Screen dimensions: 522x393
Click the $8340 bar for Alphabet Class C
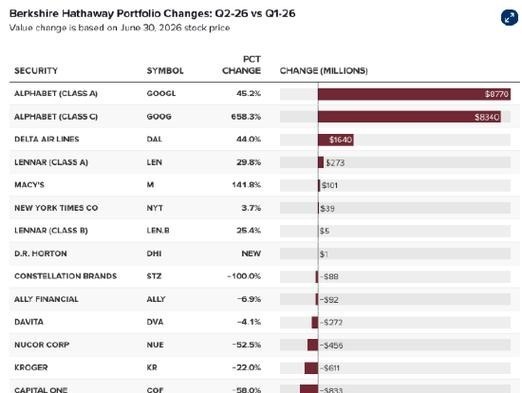(x=409, y=117)
